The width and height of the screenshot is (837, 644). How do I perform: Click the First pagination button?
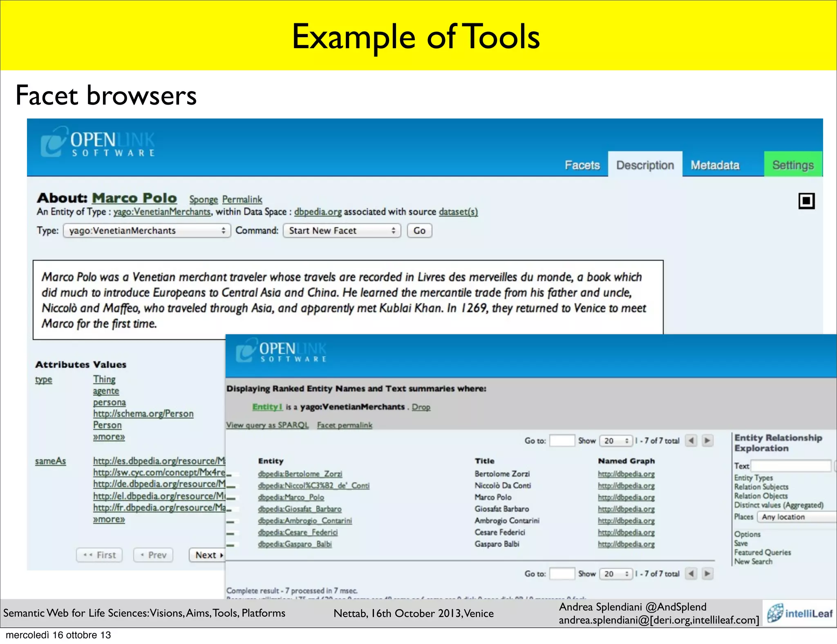pos(99,555)
